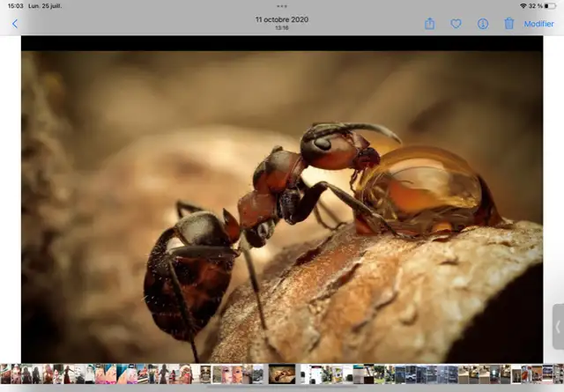Image resolution: width=564 pixels, height=392 pixels.
Task: Mark photo as favorite with heart
Action: [456, 24]
